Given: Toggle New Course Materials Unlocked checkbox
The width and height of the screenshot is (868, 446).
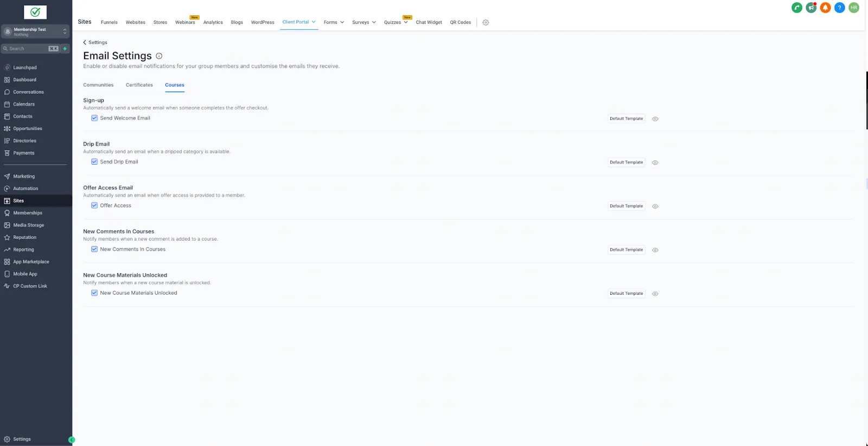Looking at the screenshot, I should point(94,293).
